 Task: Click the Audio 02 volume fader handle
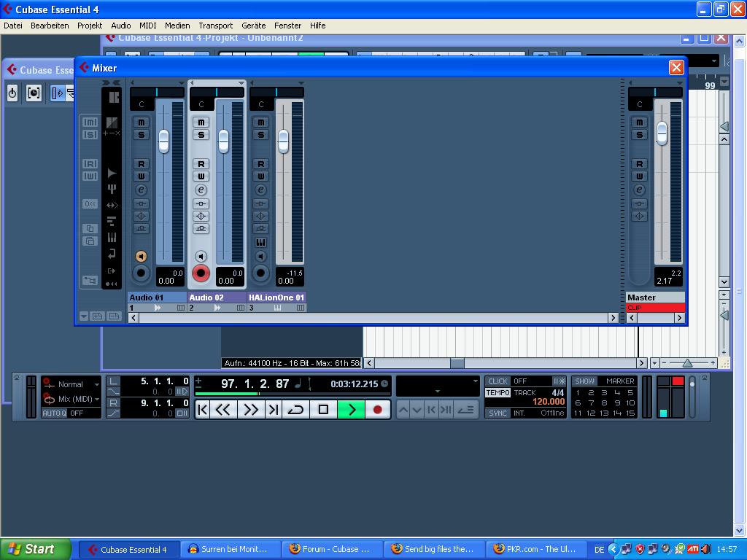pos(223,141)
